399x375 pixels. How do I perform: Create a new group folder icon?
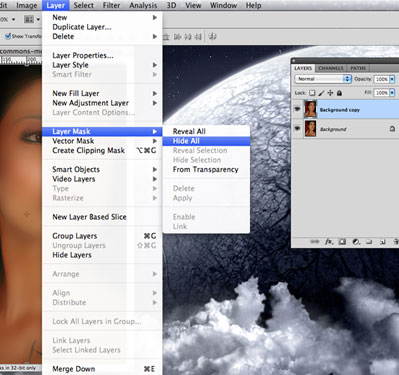(369, 242)
